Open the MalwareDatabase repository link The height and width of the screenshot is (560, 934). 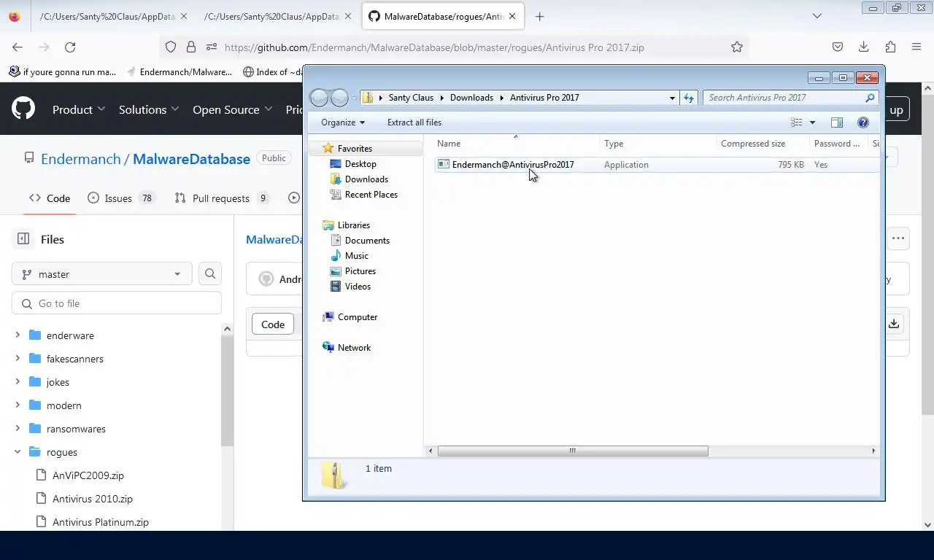pyautogui.click(x=191, y=159)
